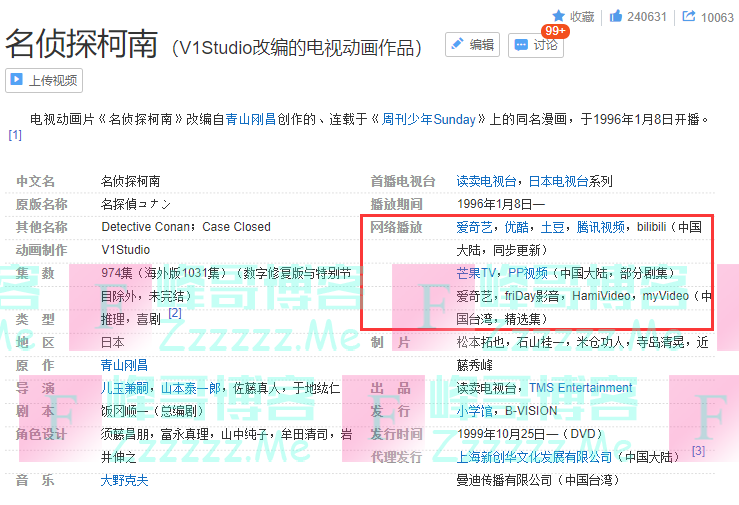Viewport: 739px width, 505px height.
Task: Click the 网络播放 row label
Action: point(396,228)
